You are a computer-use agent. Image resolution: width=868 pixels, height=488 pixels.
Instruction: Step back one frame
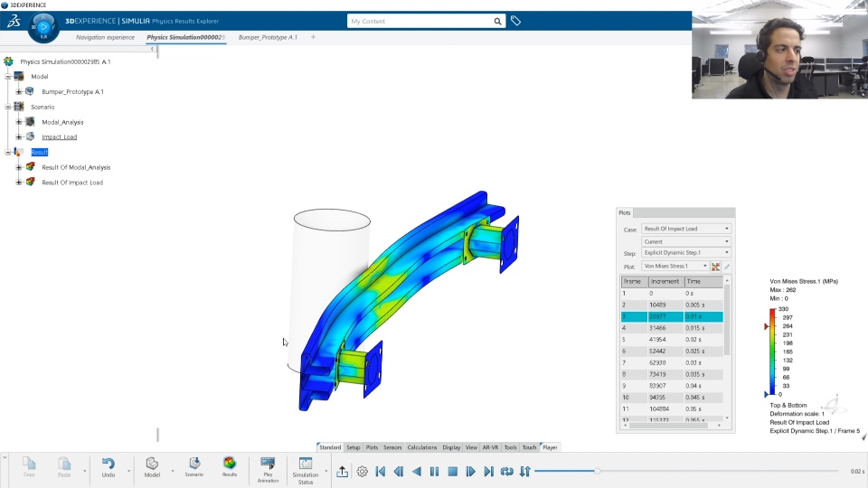tap(399, 472)
